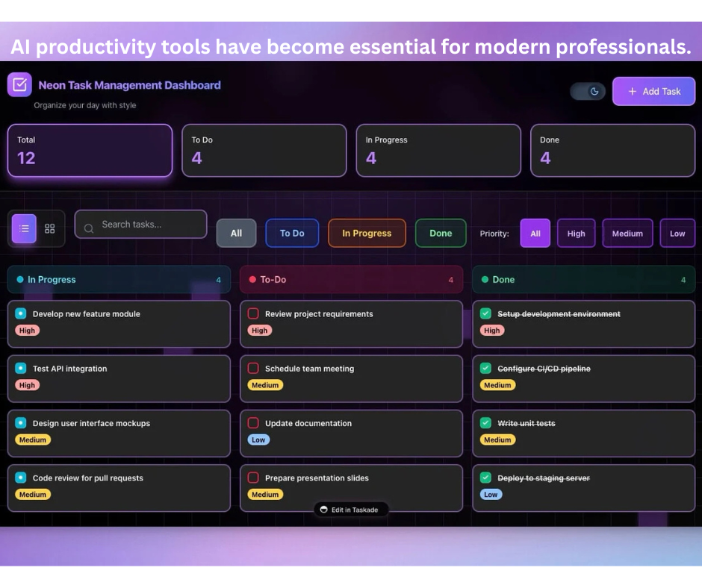
Task: Select the All priority filter
Action: point(535,233)
